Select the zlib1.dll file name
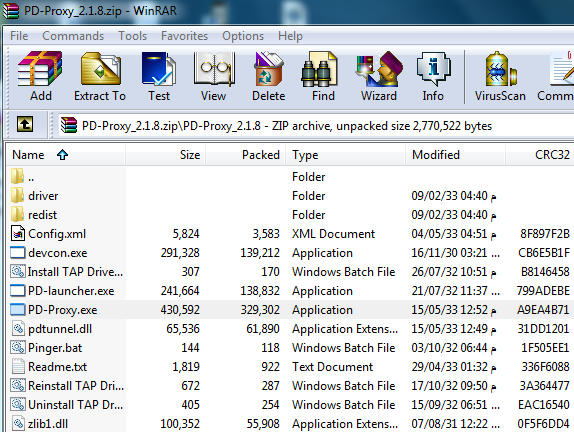574x432 pixels. tap(48, 424)
